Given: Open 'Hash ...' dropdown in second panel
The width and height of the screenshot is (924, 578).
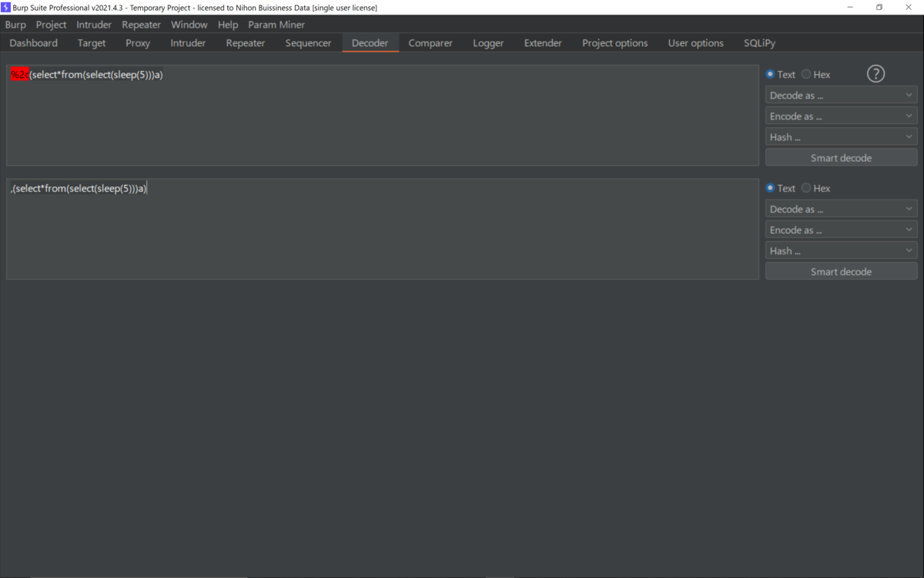Looking at the screenshot, I should (841, 250).
